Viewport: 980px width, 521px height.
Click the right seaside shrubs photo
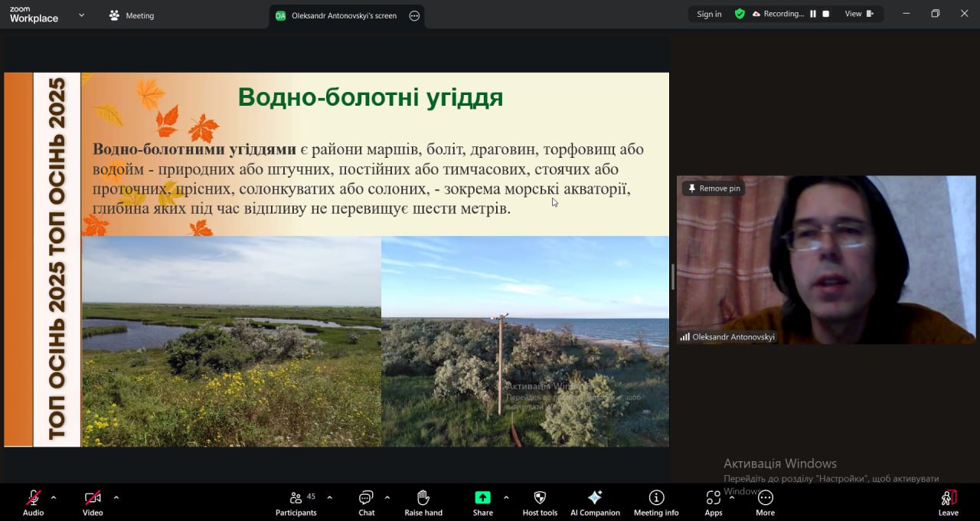coord(525,341)
